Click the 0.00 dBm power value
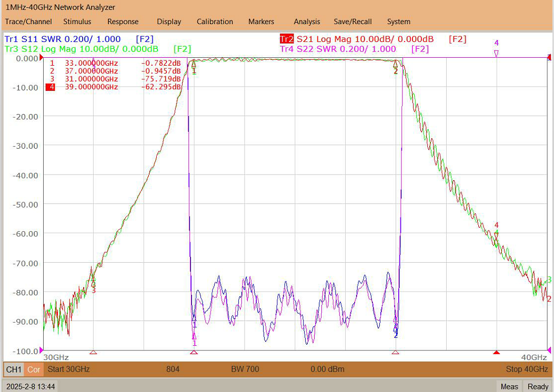 point(327,369)
